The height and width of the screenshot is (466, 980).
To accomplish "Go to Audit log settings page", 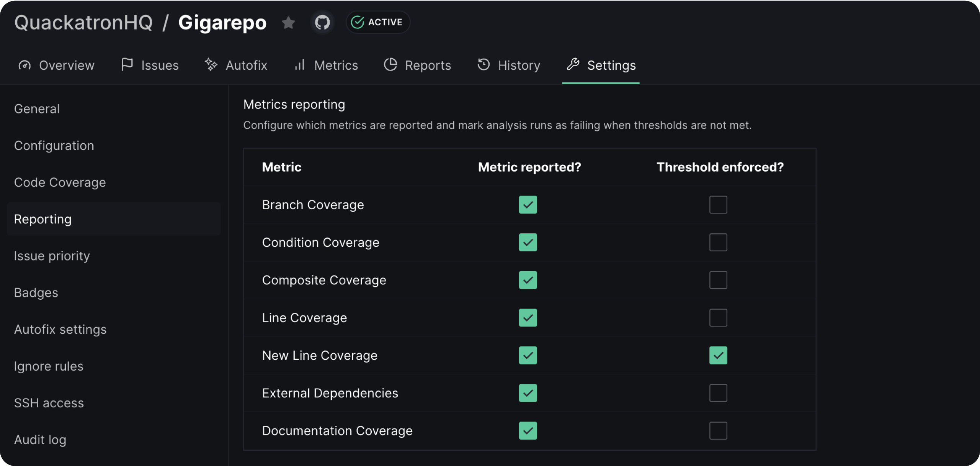I will click(x=40, y=440).
